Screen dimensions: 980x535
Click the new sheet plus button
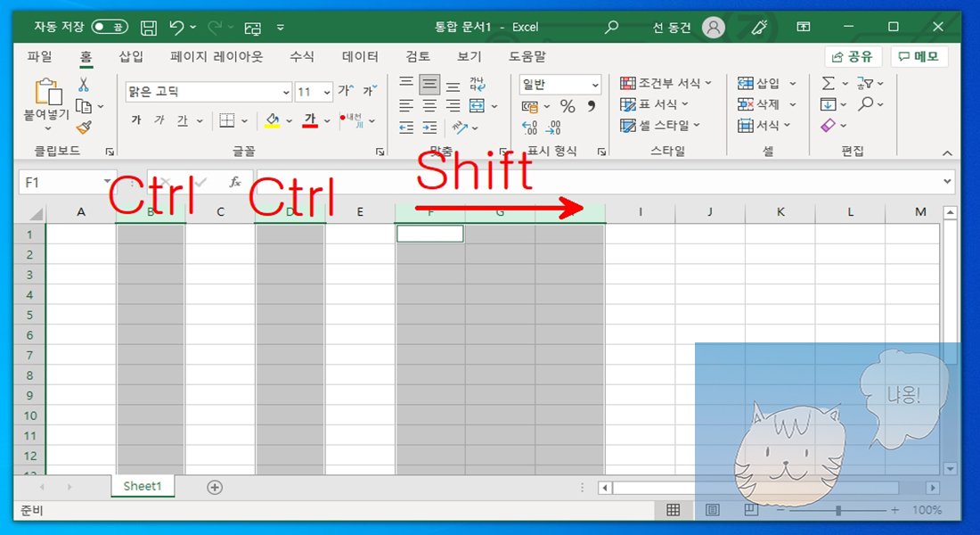pos(215,488)
